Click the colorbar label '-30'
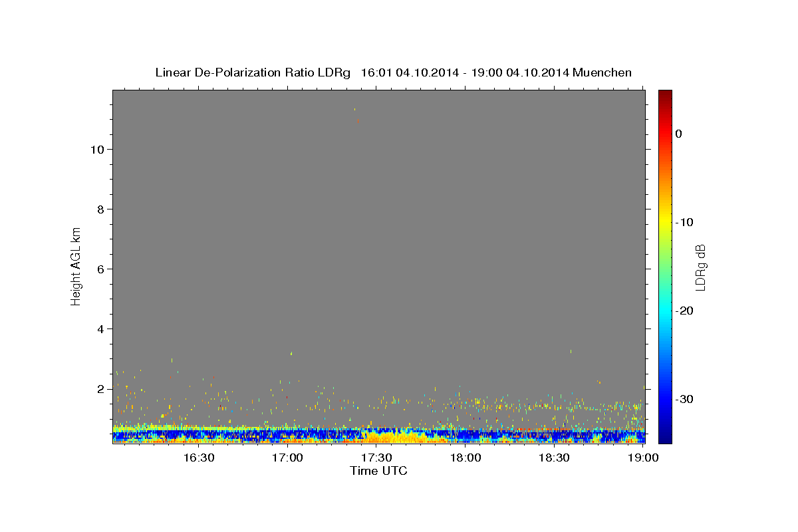The image size is (798, 532). 684,399
